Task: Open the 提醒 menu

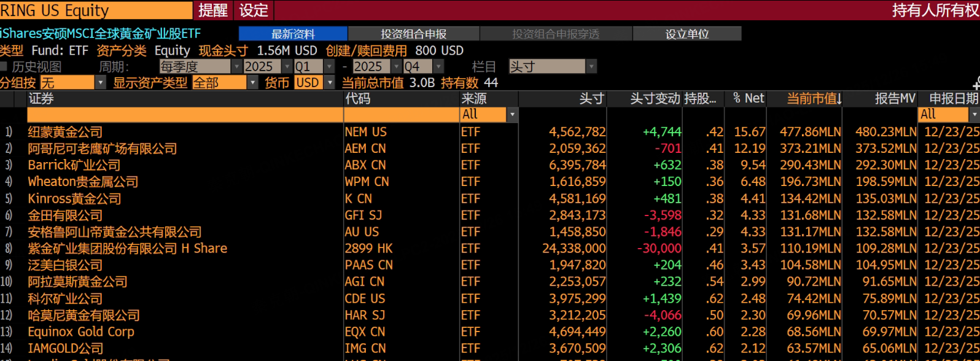Action: click(213, 10)
